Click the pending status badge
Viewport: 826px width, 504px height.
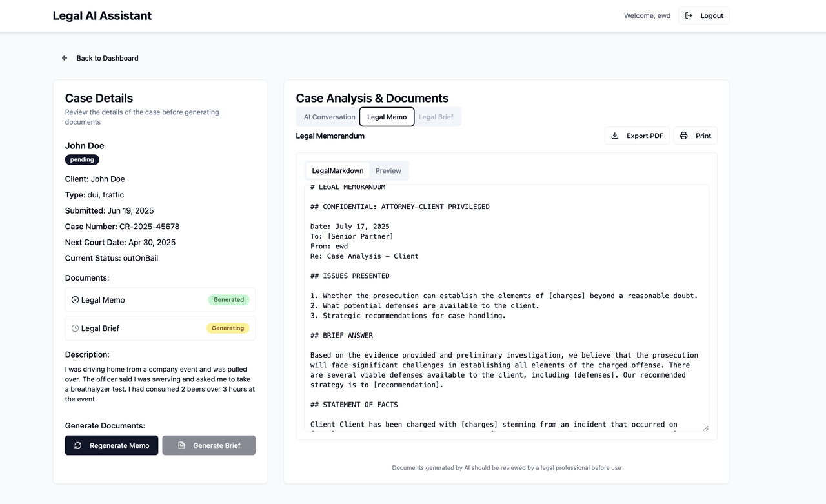82,159
